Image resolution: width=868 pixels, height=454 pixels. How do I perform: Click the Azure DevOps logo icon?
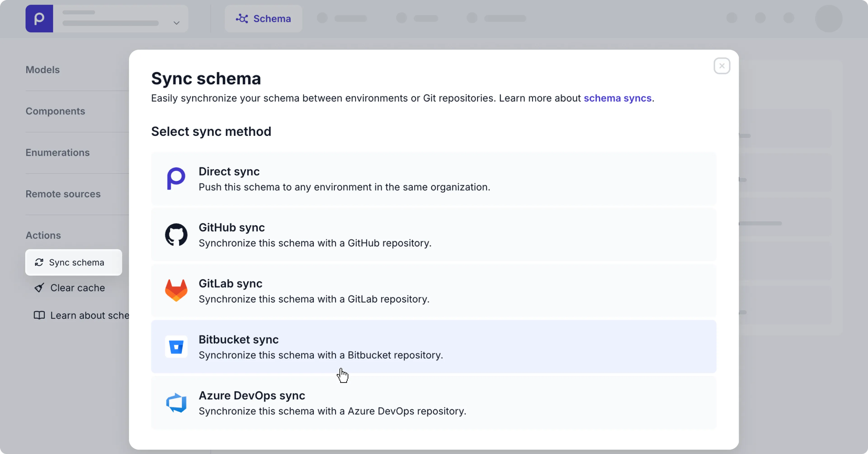pyautogui.click(x=176, y=402)
